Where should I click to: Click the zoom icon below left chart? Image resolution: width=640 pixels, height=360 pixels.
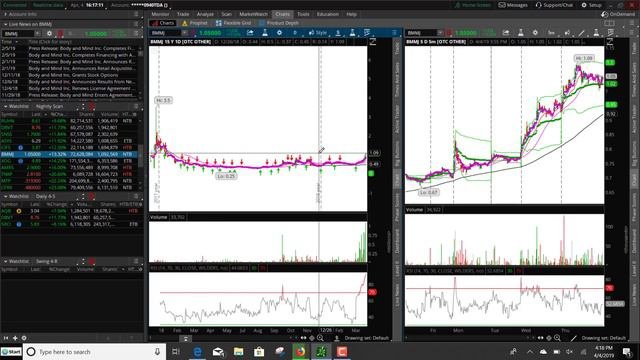(320, 338)
